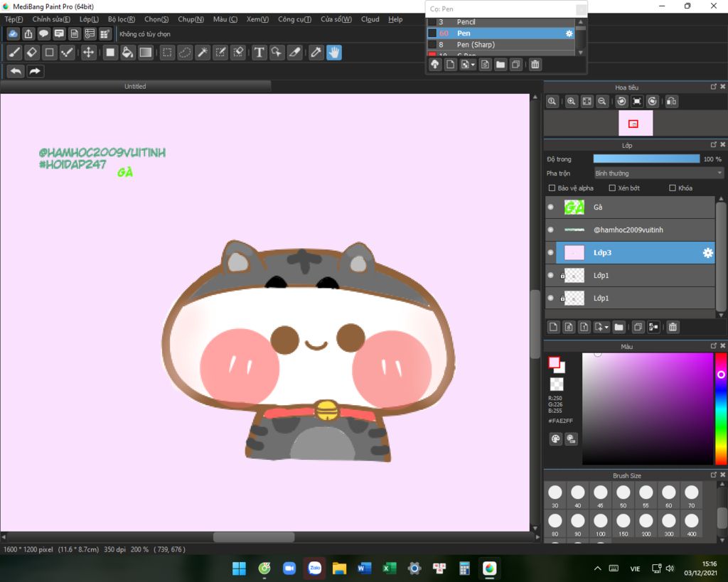Image resolution: width=728 pixels, height=582 pixels.
Task: Select the Text tool
Action: (x=259, y=53)
